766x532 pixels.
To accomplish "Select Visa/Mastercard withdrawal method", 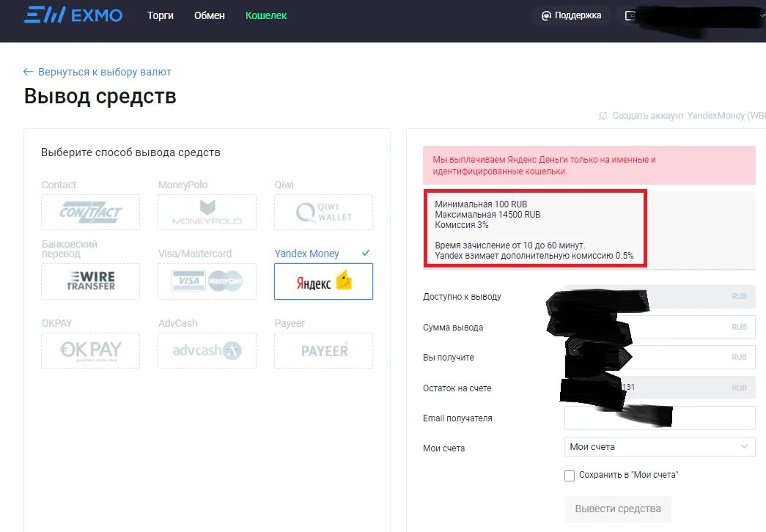I will pyautogui.click(x=207, y=281).
